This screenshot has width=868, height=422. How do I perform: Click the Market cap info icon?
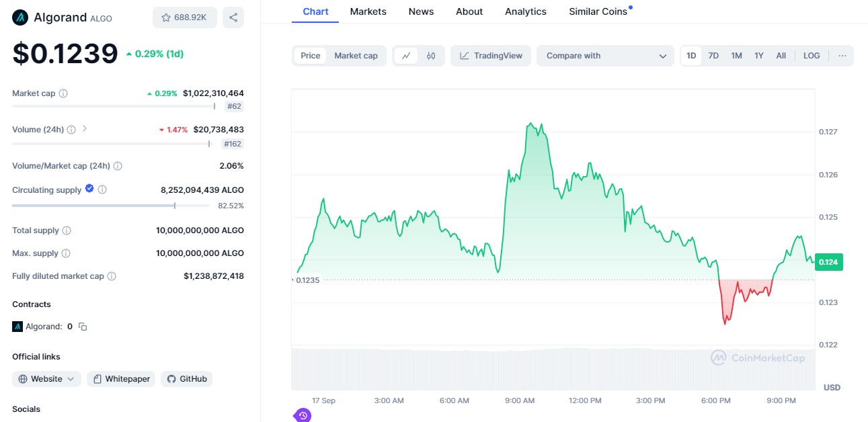click(63, 93)
